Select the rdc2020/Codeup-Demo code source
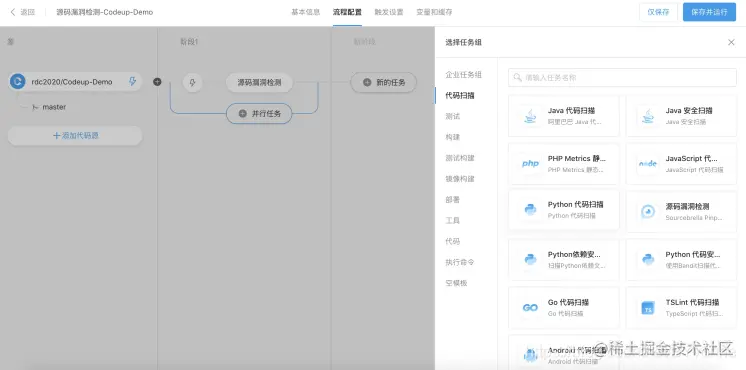The width and height of the screenshot is (746, 370). coord(75,82)
